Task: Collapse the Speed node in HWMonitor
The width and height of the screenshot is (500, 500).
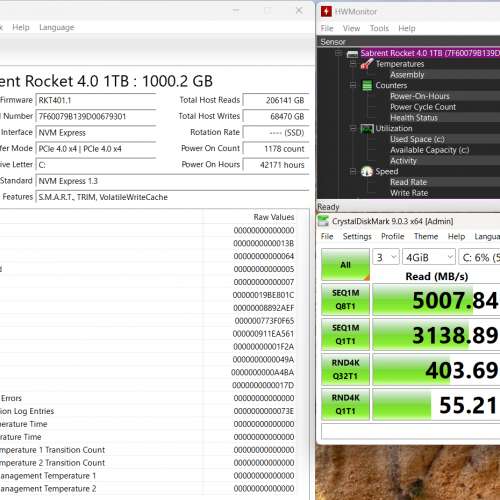Action: [x=353, y=171]
